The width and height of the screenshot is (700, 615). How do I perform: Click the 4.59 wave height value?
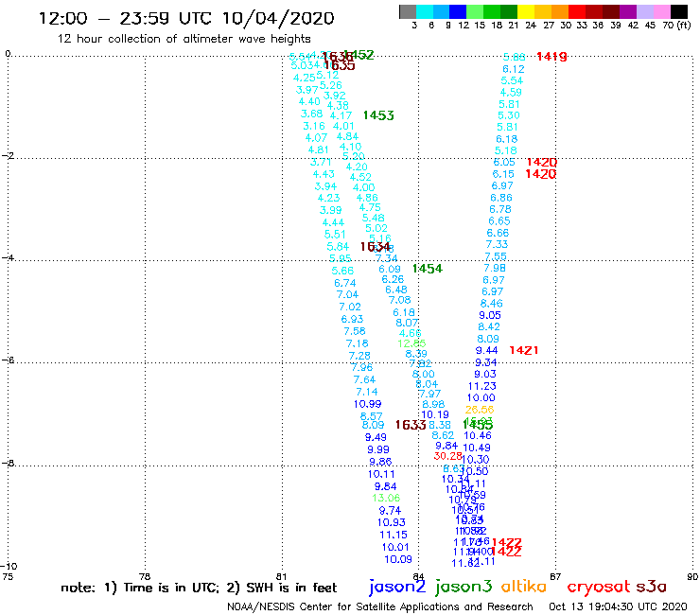[511, 93]
